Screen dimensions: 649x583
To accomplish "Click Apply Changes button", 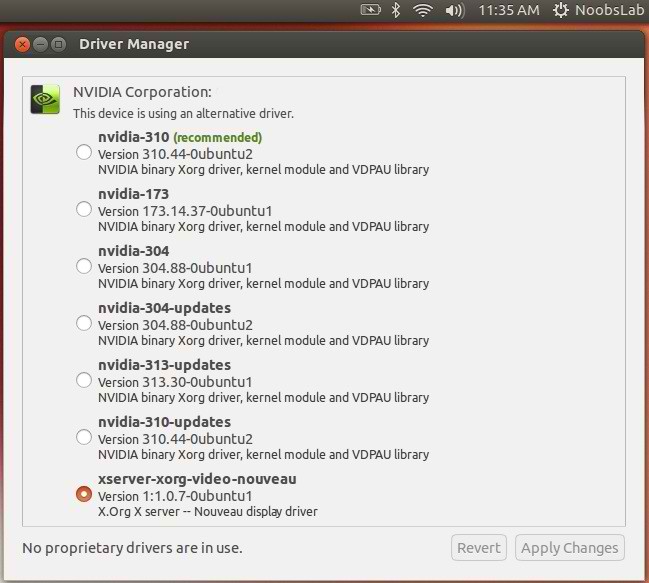I will [570, 548].
